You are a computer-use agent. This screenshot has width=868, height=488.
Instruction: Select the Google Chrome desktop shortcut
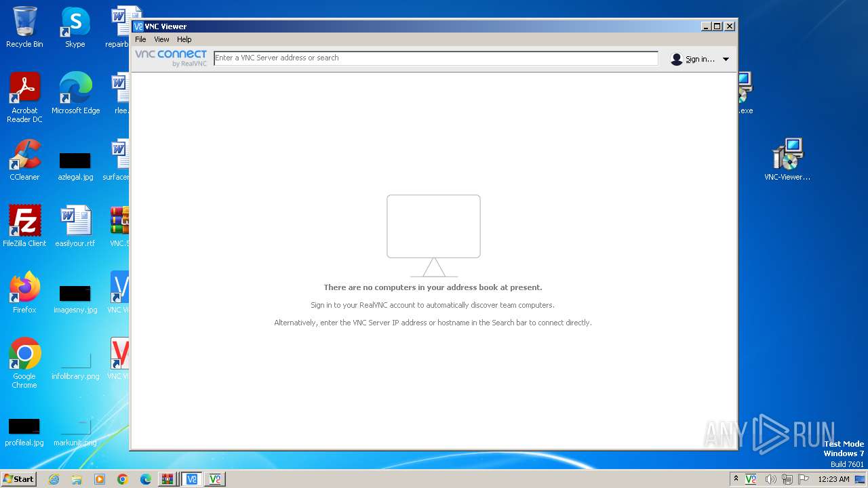pos(24,363)
